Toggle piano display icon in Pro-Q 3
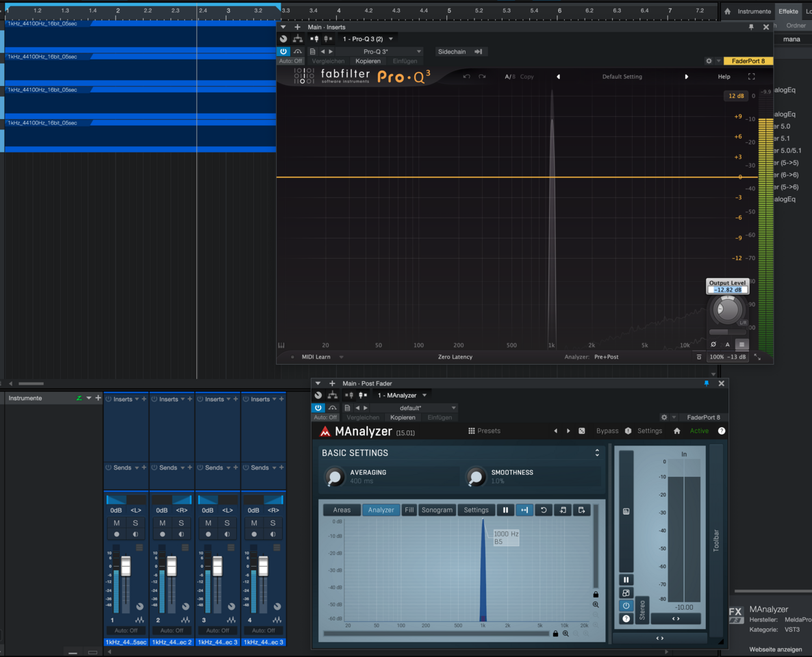This screenshot has height=657, width=812. [281, 346]
